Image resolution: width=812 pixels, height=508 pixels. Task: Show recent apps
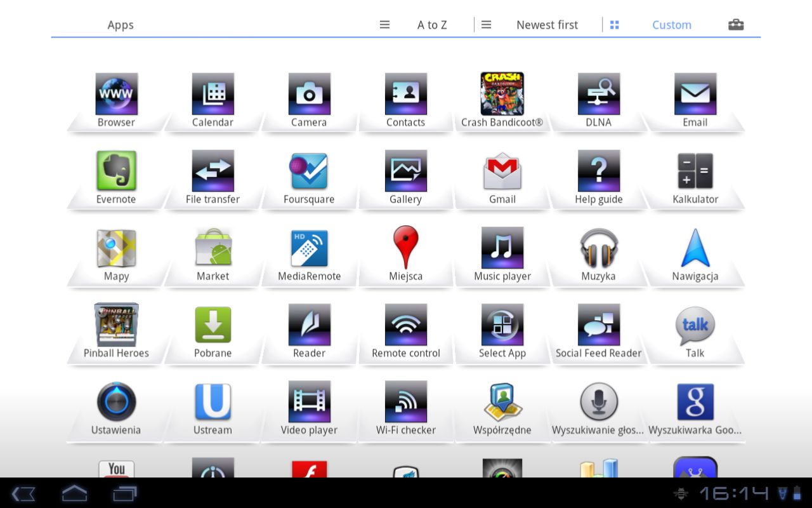(x=125, y=493)
